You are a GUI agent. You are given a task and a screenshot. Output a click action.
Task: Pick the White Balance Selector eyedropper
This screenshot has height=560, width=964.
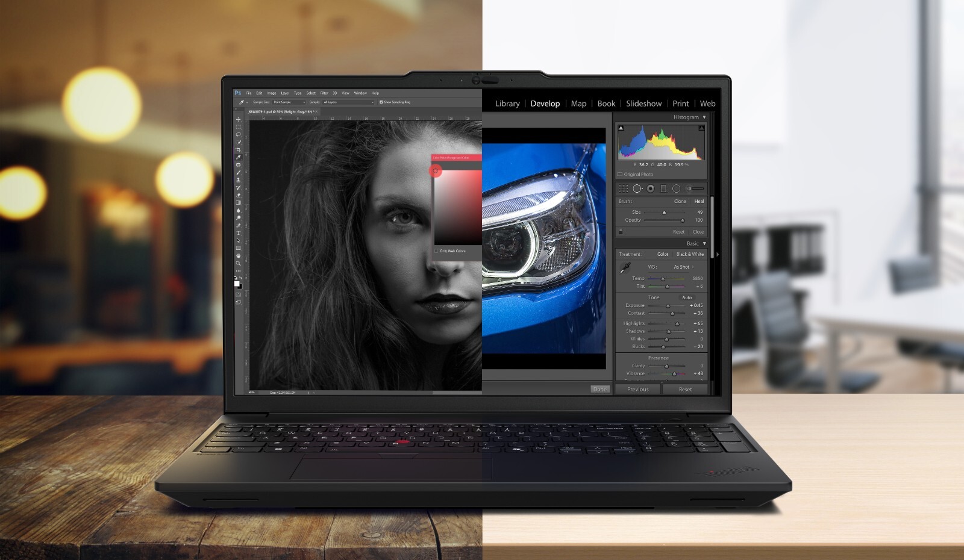(x=625, y=267)
